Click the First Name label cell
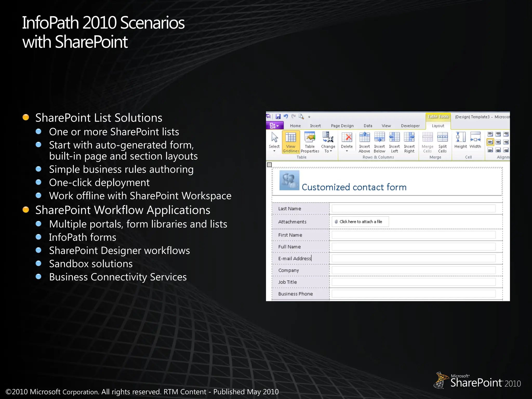Screen dimensions: 532x399 point(301,235)
